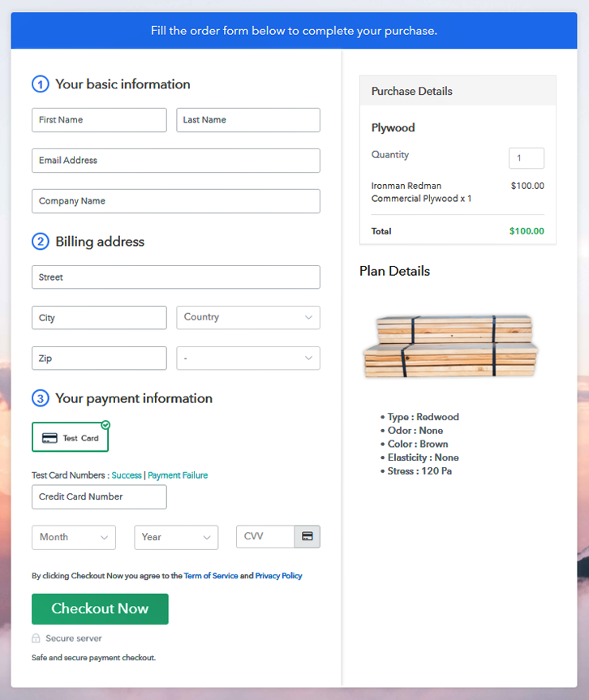Click the Payment Failure test card link
The width and height of the screenshot is (589, 700).
(178, 475)
